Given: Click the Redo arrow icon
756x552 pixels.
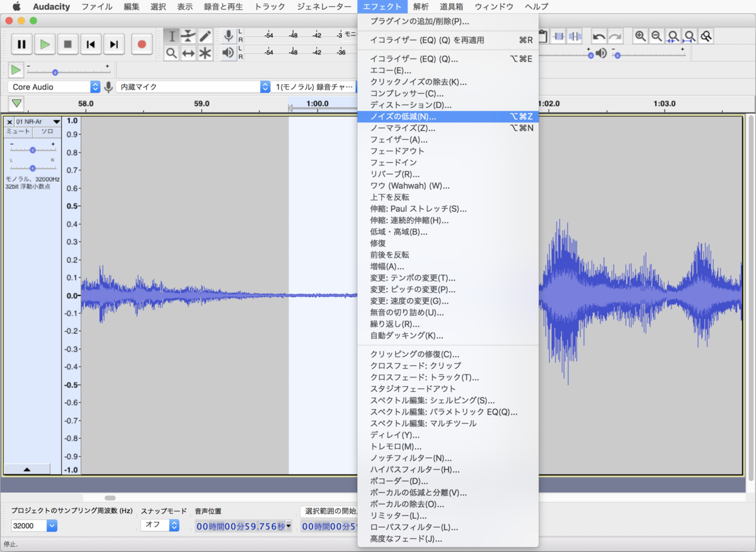Looking at the screenshot, I should (615, 37).
